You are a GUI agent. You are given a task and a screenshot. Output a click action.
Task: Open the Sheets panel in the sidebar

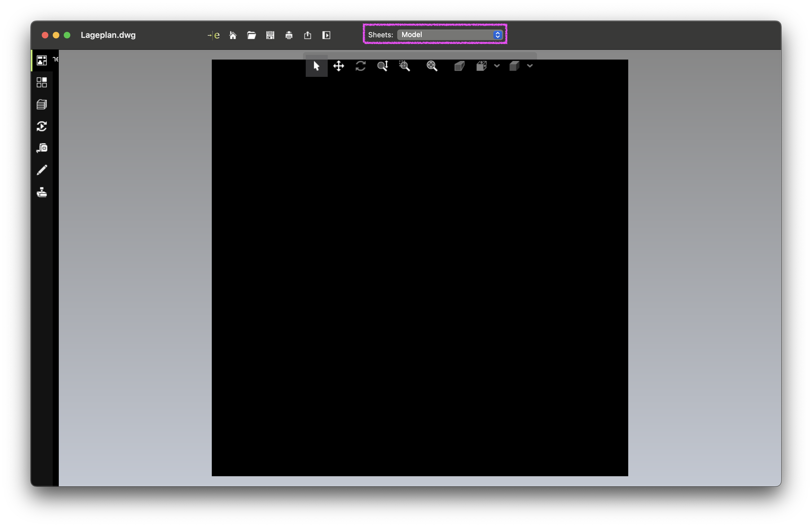pyautogui.click(x=42, y=60)
